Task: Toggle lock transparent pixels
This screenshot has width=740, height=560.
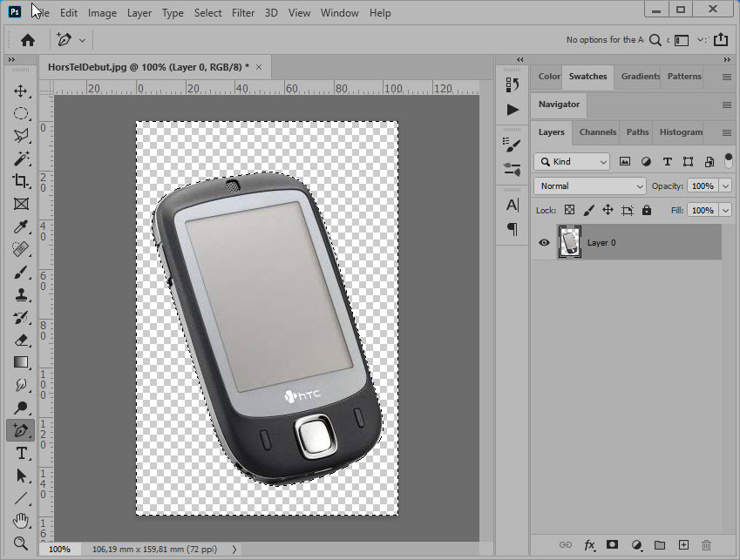Action: pyautogui.click(x=570, y=210)
